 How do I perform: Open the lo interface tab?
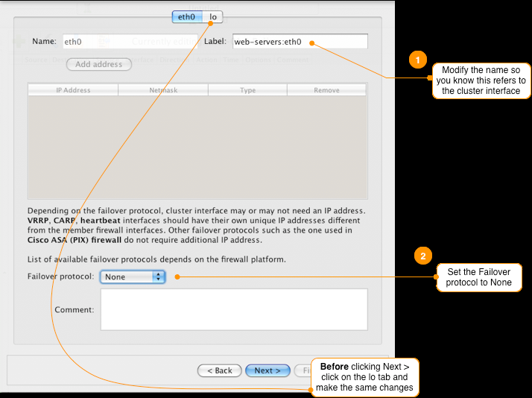[213, 16]
